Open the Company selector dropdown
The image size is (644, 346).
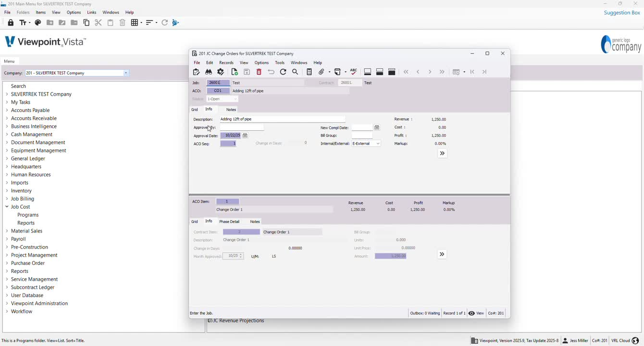(x=126, y=73)
